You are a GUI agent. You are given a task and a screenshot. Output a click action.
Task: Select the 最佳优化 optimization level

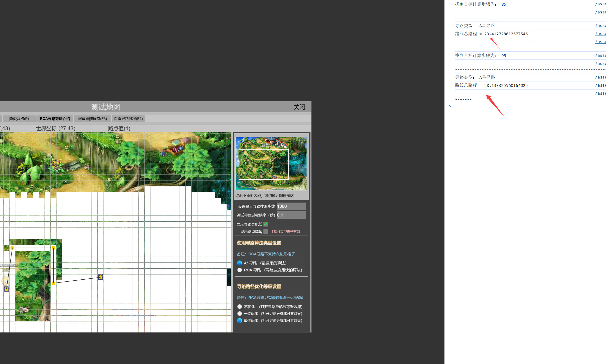[x=240, y=321]
